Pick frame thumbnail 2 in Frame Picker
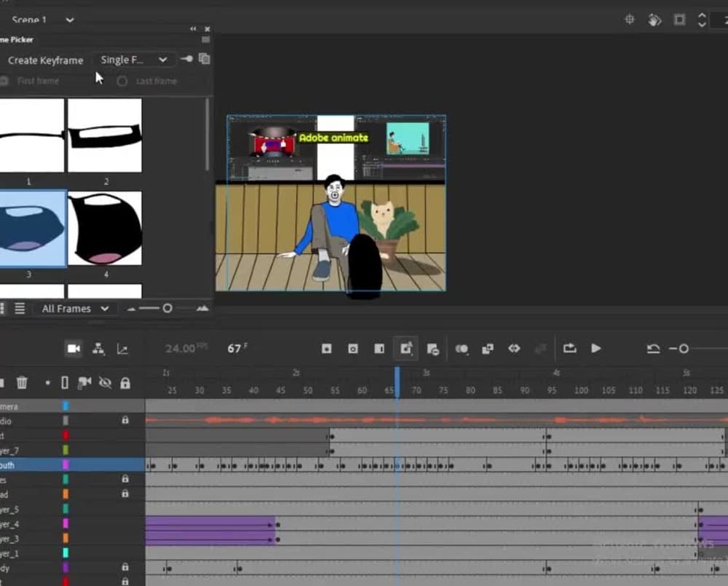 pos(105,135)
